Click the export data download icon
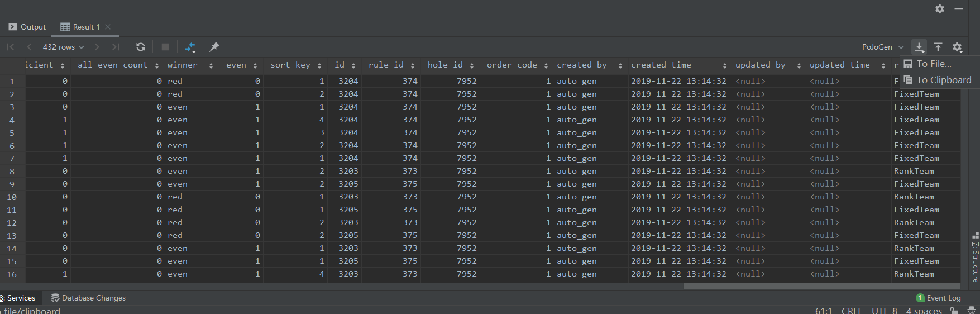Viewport: 980px width, 314px height. click(x=919, y=47)
